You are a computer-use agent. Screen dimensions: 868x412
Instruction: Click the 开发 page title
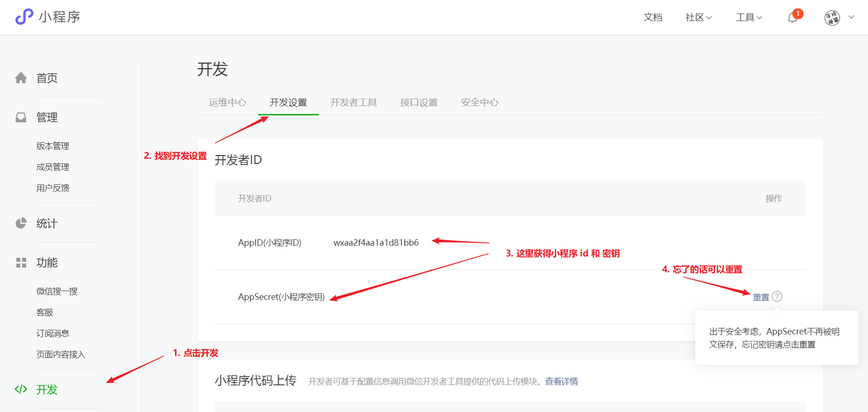point(212,69)
